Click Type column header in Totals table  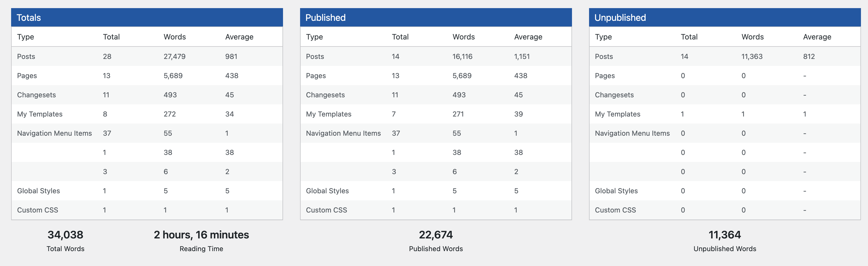pyautogui.click(x=26, y=37)
